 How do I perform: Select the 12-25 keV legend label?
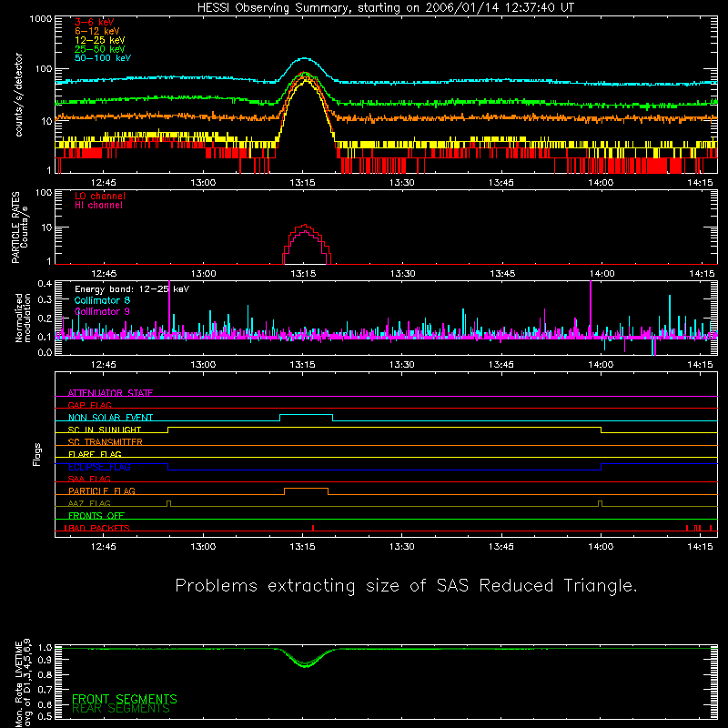click(100, 40)
